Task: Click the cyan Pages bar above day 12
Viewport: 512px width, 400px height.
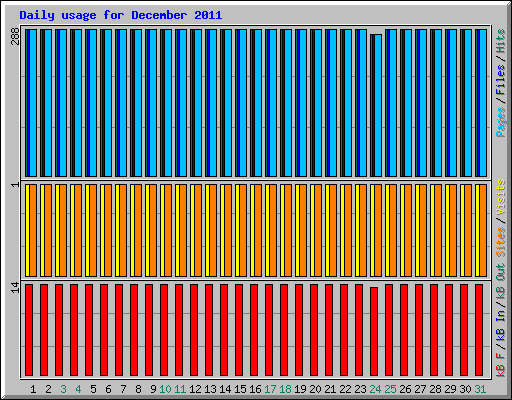Action: (x=198, y=103)
